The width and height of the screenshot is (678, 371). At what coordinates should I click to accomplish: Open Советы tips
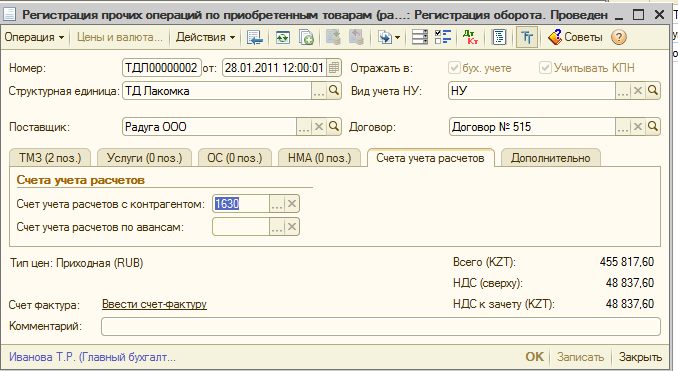tap(575, 37)
